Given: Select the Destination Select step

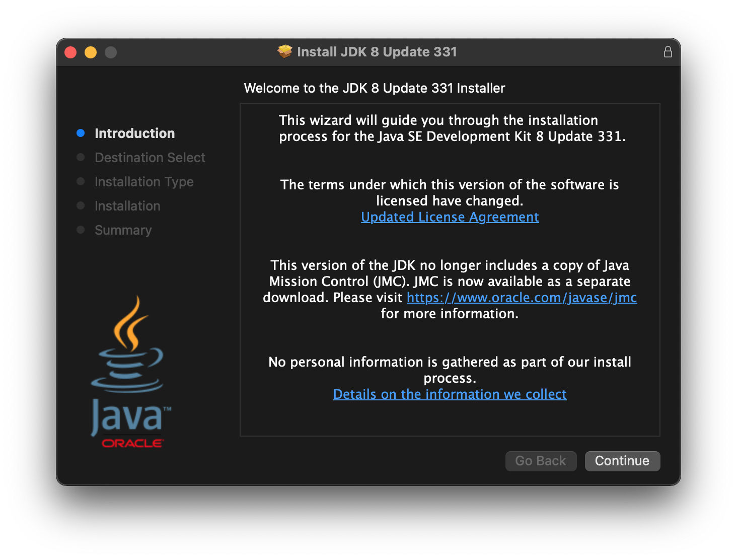Looking at the screenshot, I should click(x=150, y=158).
